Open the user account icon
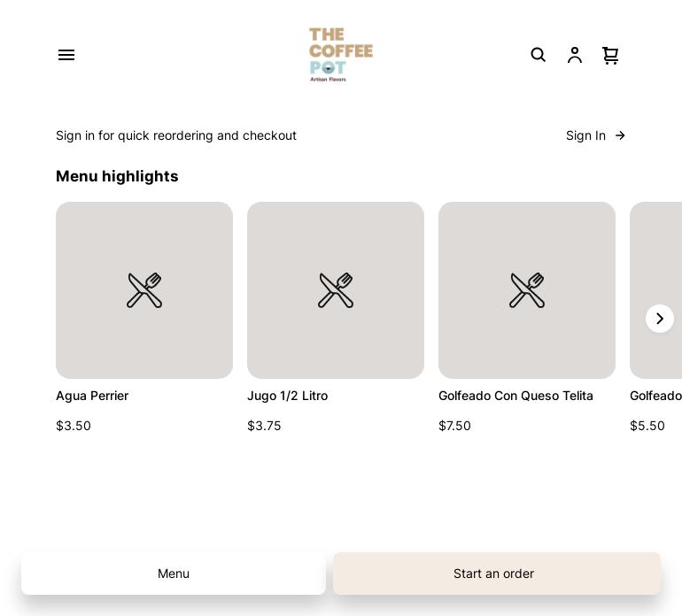Image resolution: width=682 pixels, height=616 pixels. click(575, 55)
